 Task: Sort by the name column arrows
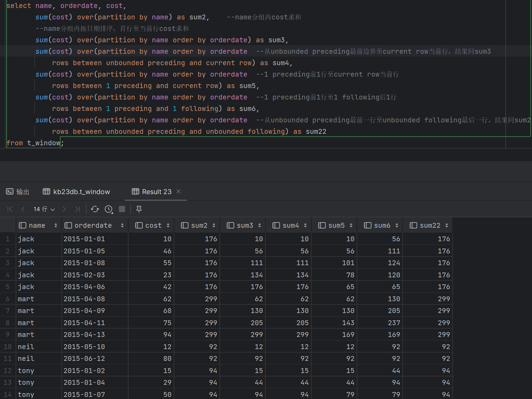pos(55,225)
